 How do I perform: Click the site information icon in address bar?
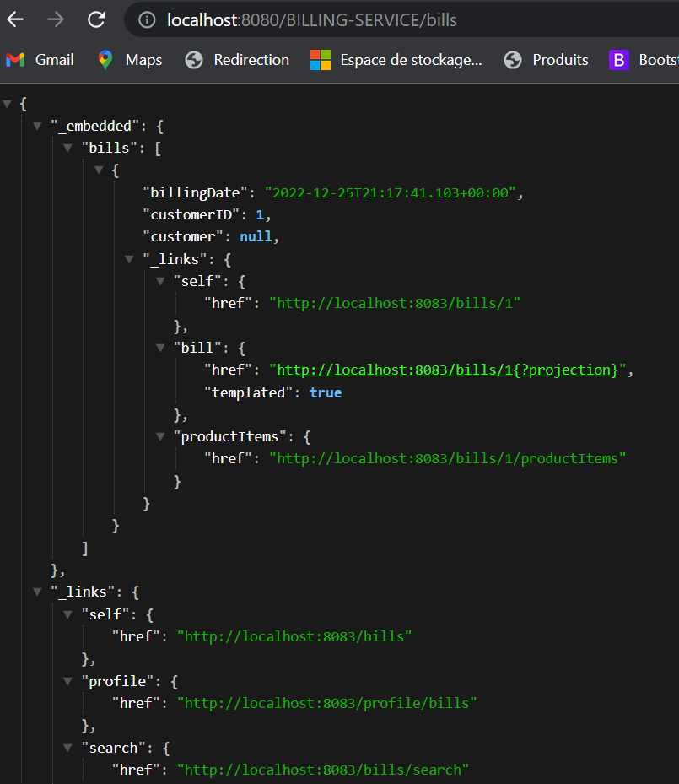click(x=145, y=19)
